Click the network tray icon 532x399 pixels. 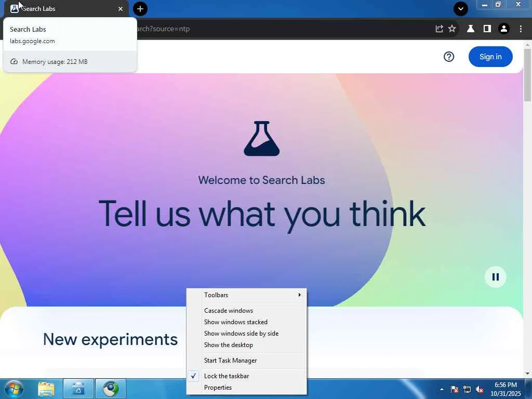(467, 390)
